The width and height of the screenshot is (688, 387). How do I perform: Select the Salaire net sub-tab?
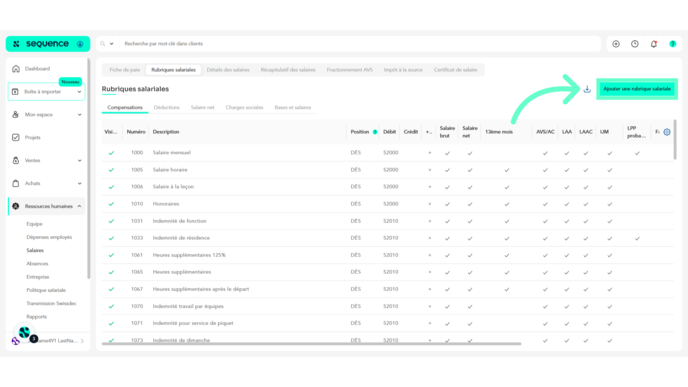point(202,108)
